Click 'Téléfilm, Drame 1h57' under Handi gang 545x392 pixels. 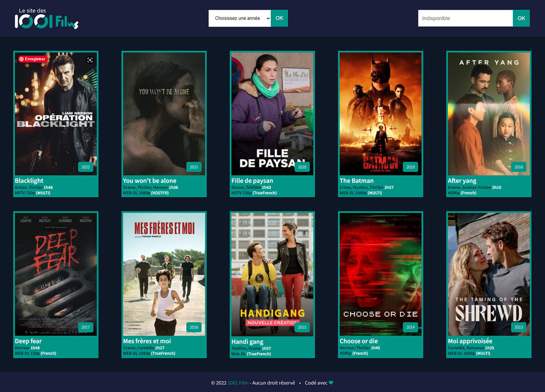(251, 349)
